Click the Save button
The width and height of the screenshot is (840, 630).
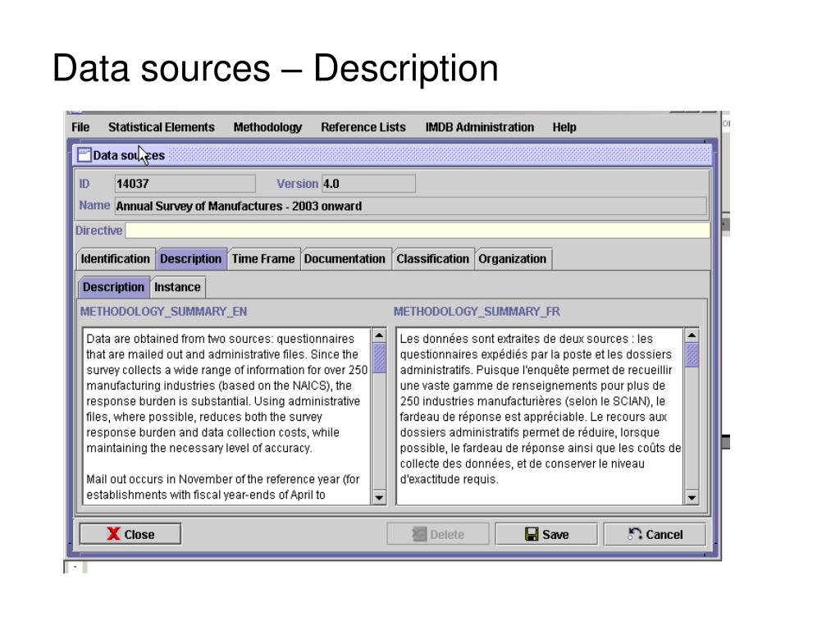pyautogui.click(x=546, y=534)
